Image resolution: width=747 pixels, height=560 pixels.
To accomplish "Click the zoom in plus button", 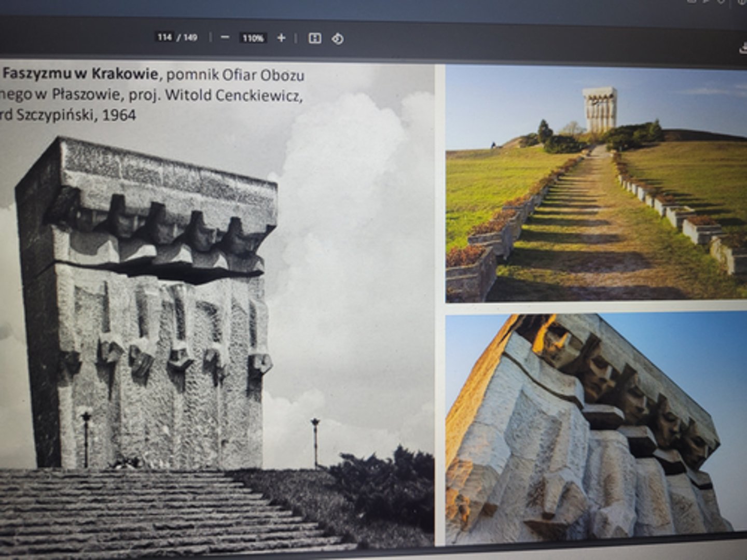I will click(x=281, y=38).
